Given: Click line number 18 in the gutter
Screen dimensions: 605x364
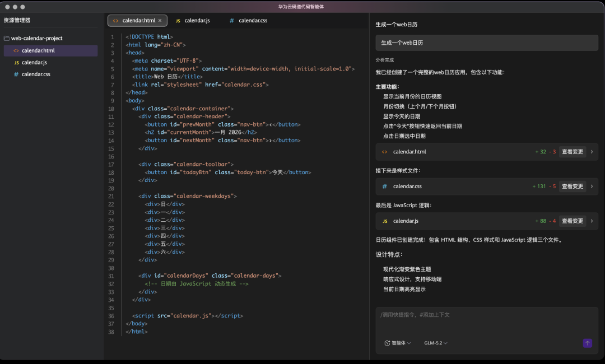Looking at the screenshot, I should pos(111,172).
